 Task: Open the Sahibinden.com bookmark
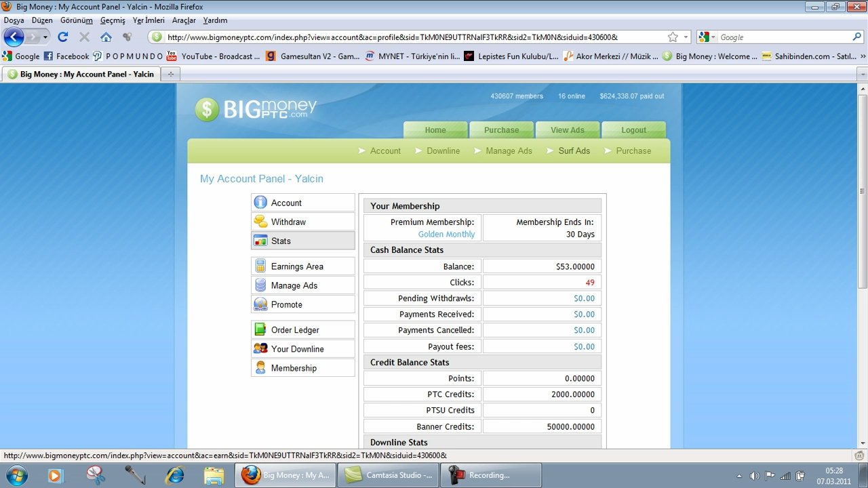[808, 56]
